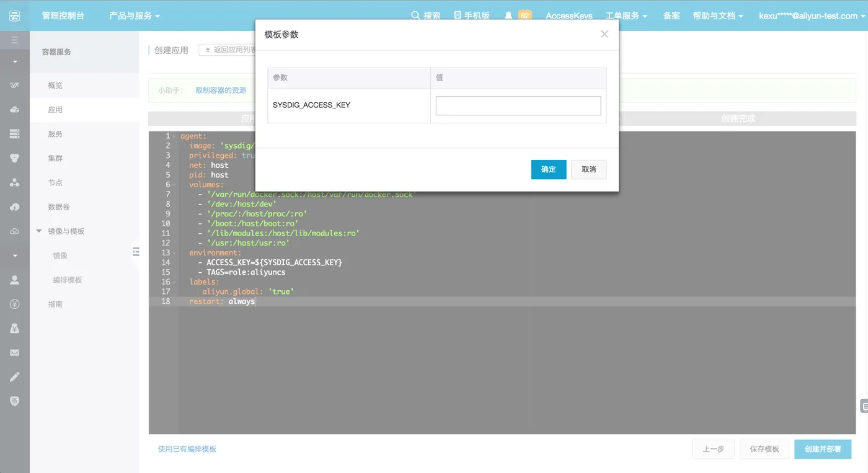Screen dimensions: 868x473
Task: Open the outlined cloud icon in the left rail
Action: tap(15, 231)
